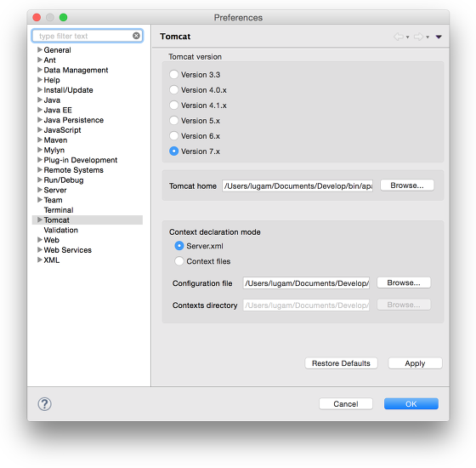476x468 pixels.
Task: Select Tomcat Version 7.x
Action: [x=173, y=151]
